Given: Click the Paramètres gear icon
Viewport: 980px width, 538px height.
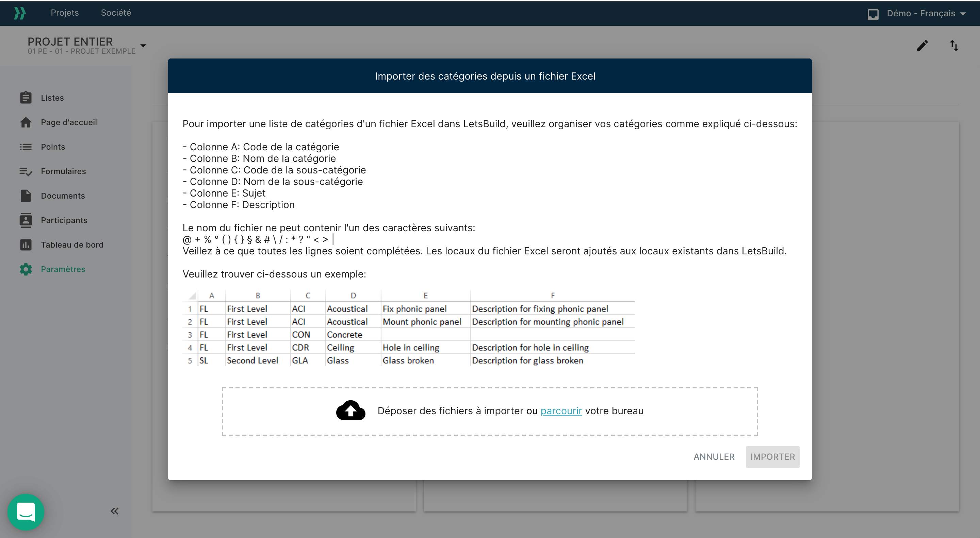Looking at the screenshot, I should click(x=26, y=269).
